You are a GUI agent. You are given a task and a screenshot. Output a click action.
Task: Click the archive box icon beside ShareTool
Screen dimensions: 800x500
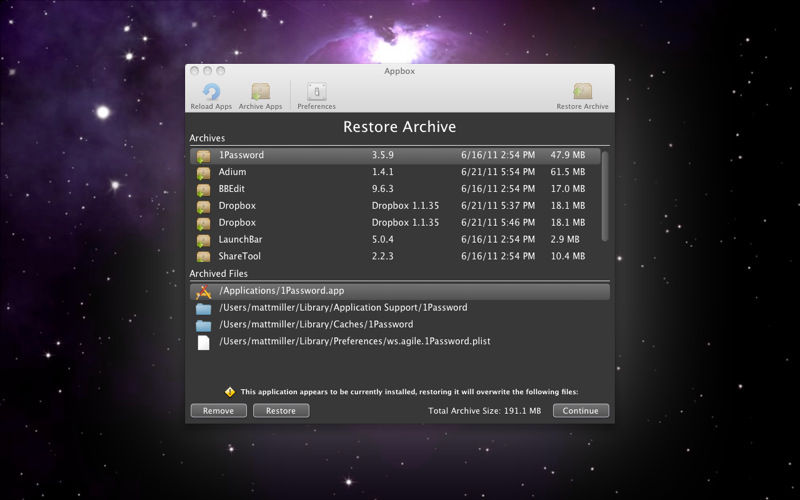(x=204, y=256)
